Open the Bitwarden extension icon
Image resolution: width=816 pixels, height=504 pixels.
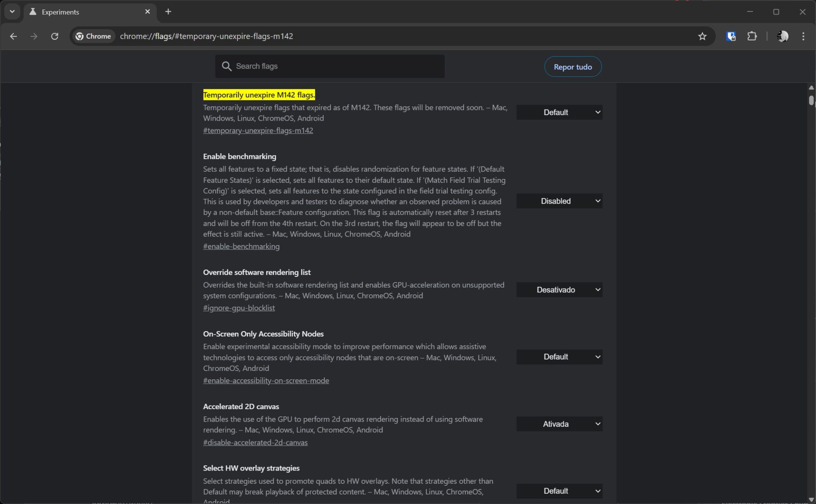[731, 36]
